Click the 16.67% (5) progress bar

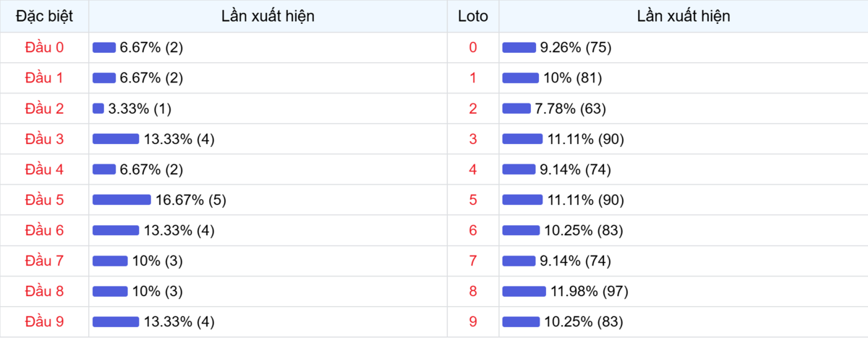point(122,200)
